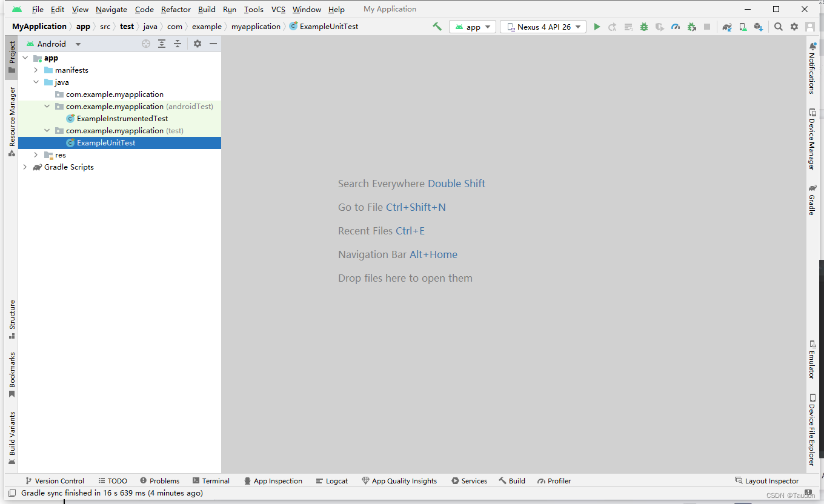Click the Collapse All icon in Project panel
824x504 pixels.
point(178,44)
